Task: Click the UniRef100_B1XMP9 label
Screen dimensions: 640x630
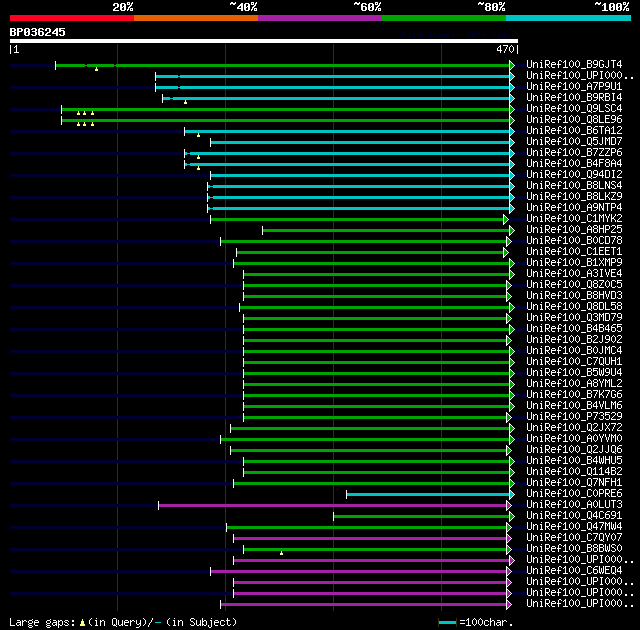Action: click(x=574, y=262)
